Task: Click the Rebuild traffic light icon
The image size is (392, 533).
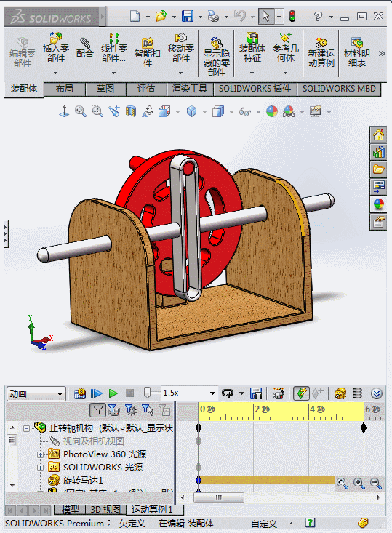Action: tap(292, 16)
